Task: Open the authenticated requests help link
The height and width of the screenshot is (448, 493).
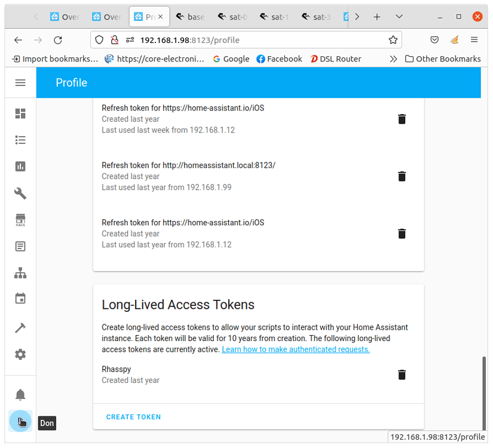Action: 295,349
